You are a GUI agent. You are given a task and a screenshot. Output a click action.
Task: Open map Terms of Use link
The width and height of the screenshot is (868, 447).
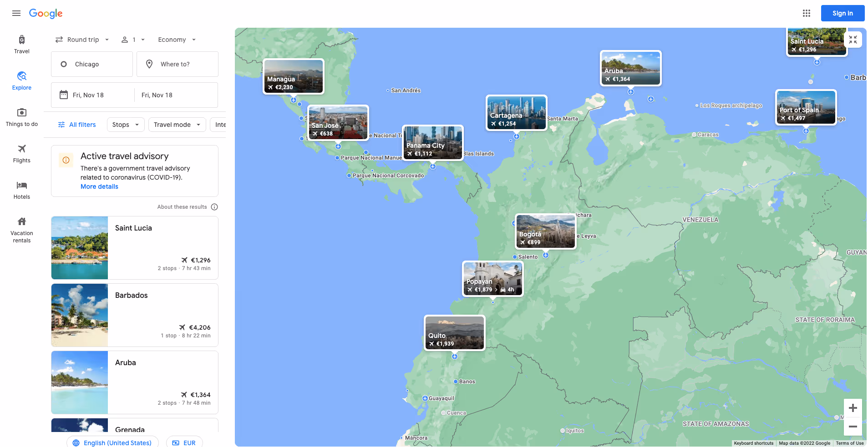coord(849,443)
